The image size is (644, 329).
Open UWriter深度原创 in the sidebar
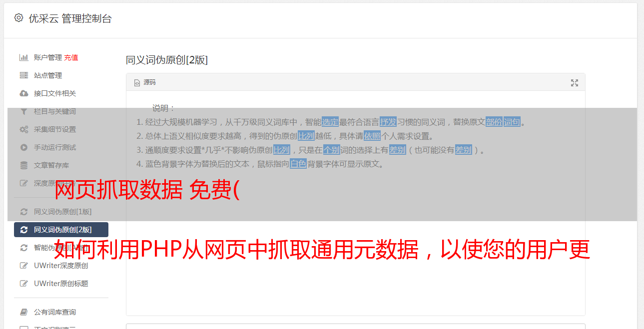pyautogui.click(x=61, y=266)
